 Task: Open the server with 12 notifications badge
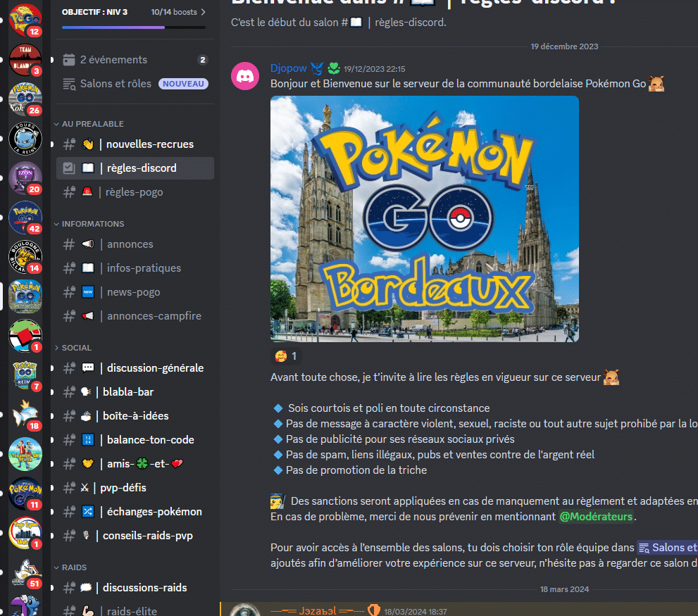(x=25, y=20)
